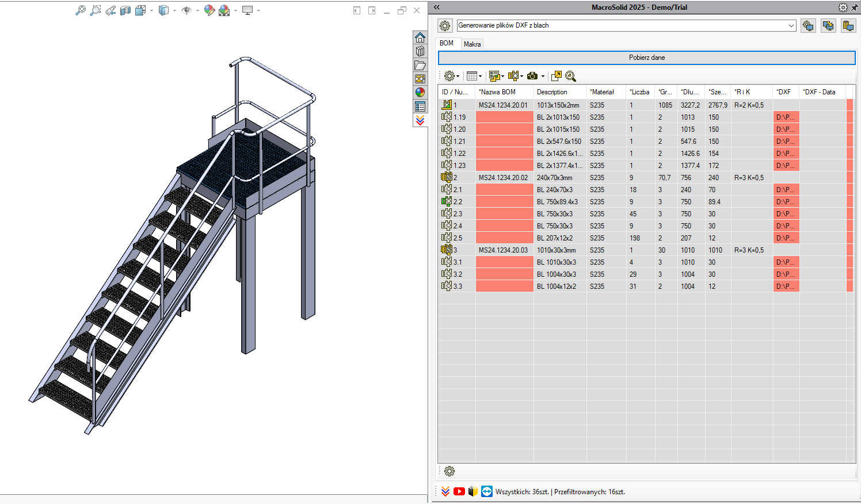Image resolution: width=861 pixels, height=504 pixels.
Task: Switch to the BOM tab
Action: click(447, 43)
